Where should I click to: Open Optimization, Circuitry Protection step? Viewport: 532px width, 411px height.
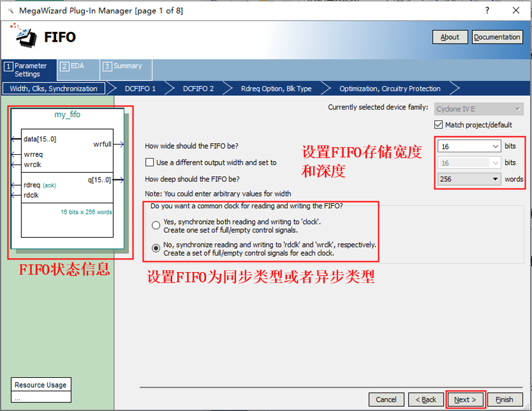[x=390, y=88]
